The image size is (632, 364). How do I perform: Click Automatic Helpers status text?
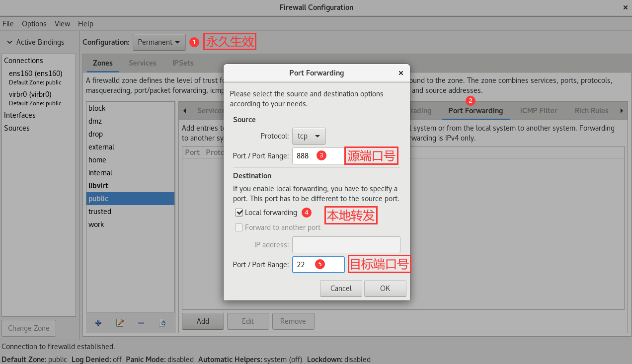tap(250, 360)
